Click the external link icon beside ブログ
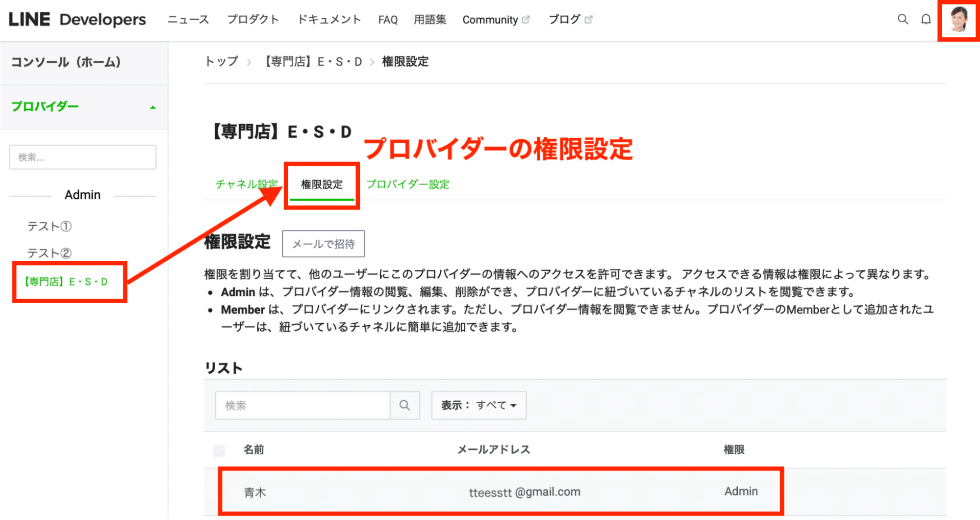 point(588,19)
